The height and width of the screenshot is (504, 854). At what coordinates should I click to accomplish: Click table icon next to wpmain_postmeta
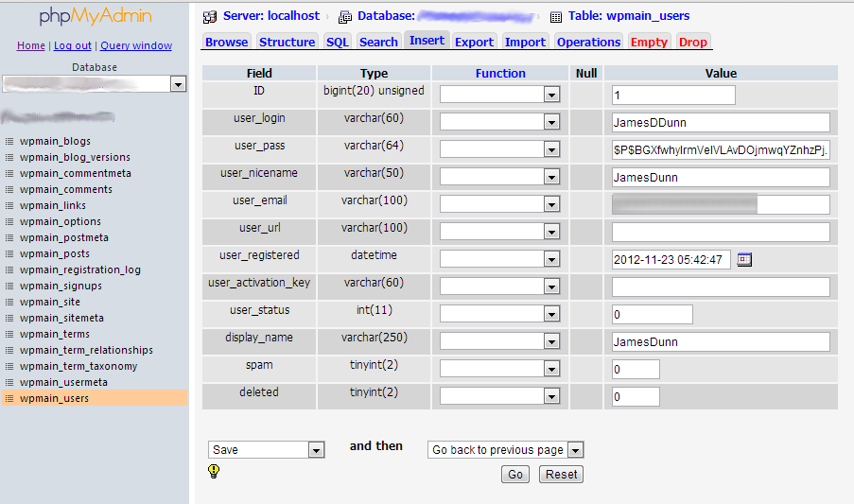point(9,237)
